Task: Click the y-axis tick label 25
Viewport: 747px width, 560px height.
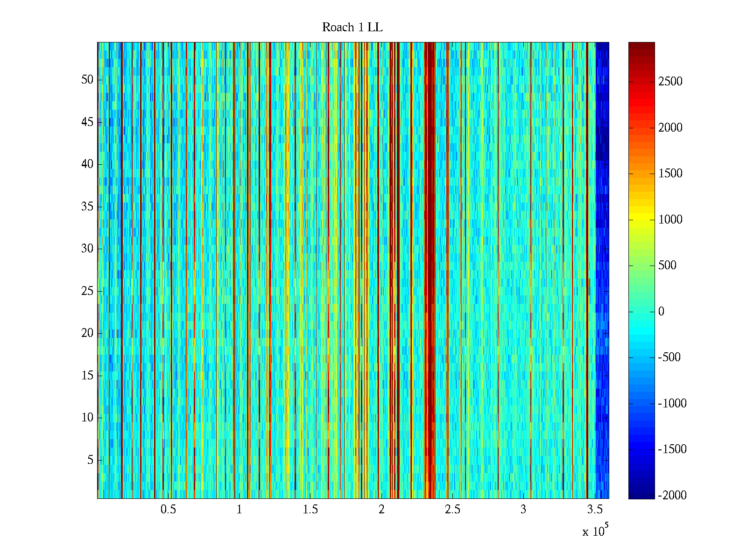Action: [87, 291]
